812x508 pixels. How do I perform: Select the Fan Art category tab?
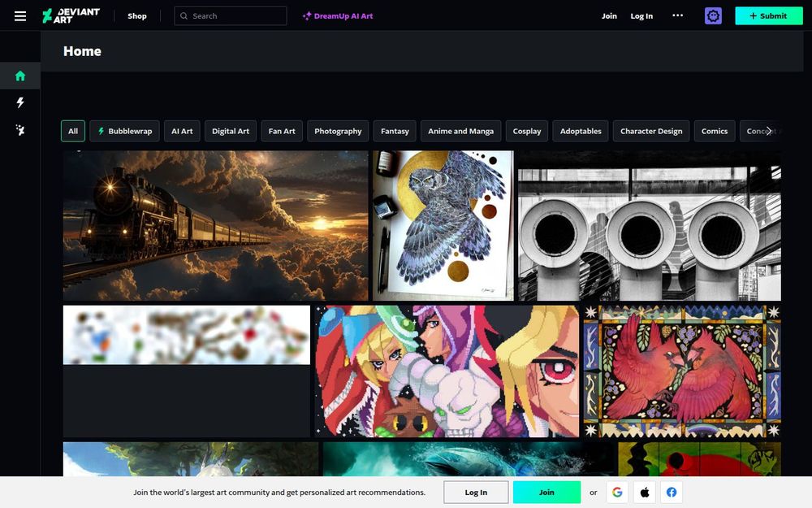click(x=282, y=131)
